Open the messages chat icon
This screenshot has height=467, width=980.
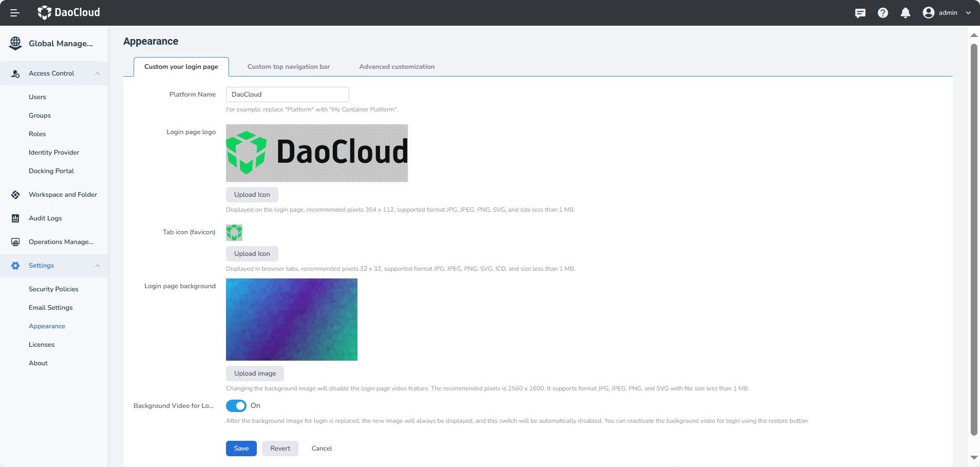(860, 13)
